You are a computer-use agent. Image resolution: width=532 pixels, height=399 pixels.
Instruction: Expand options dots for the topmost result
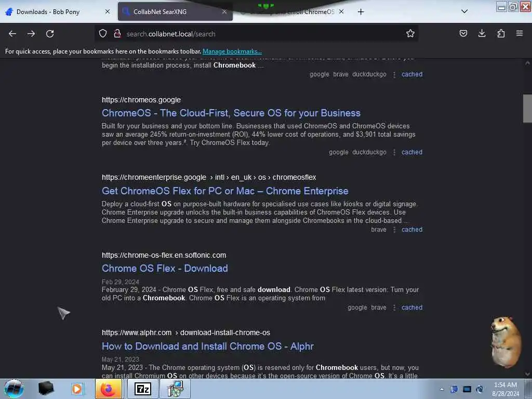pos(394,75)
